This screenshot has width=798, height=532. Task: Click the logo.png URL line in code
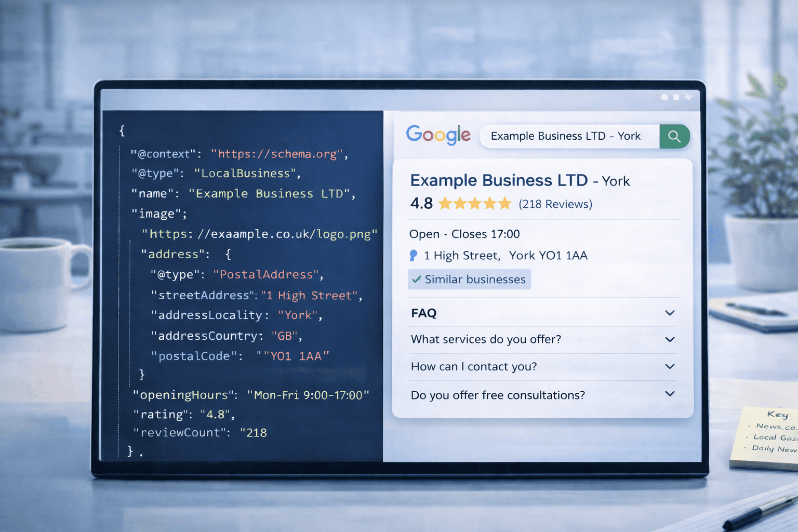point(259,234)
